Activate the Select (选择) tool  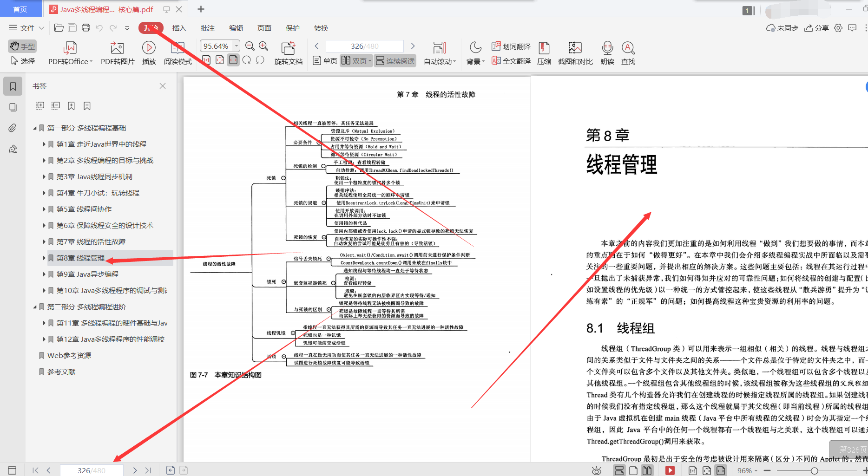(x=22, y=61)
